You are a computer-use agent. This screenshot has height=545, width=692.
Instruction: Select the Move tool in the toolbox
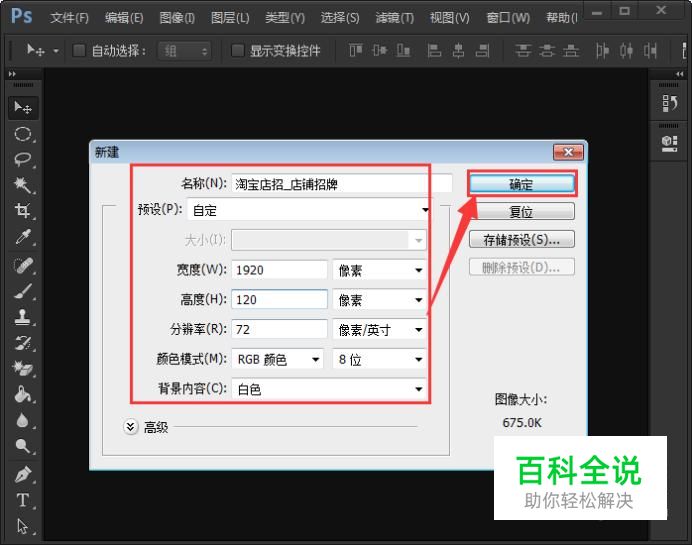coord(23,108)
